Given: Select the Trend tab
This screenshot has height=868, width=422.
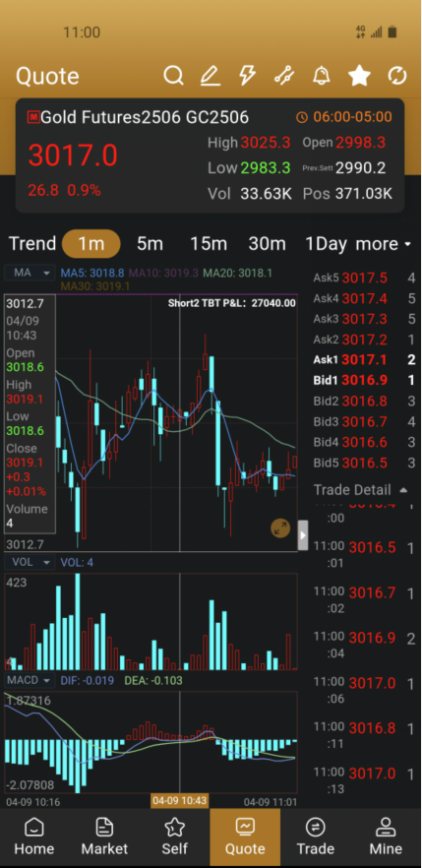Looking at the screenshot, I should [x=32, y=244].
